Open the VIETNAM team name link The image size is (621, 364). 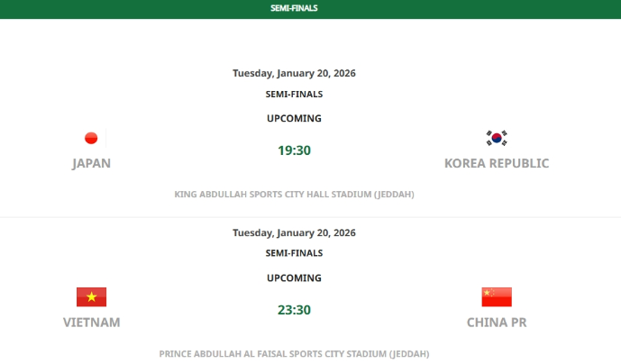pos(91,323)
